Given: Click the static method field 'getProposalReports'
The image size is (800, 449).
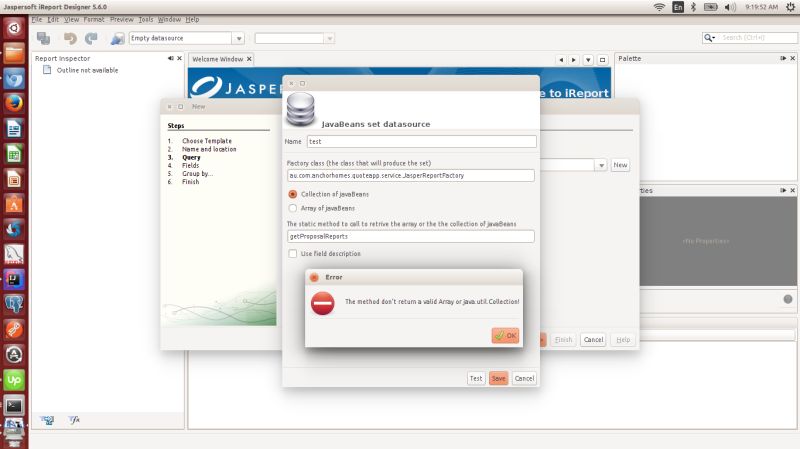Looking at the screenshot, I should (x=411, y=236).
